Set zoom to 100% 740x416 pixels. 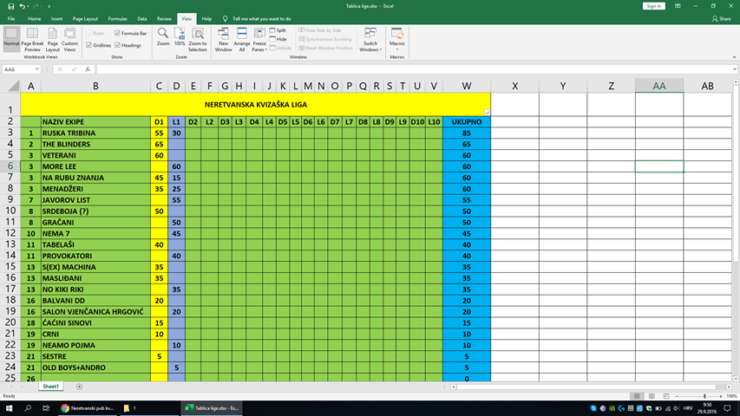coord(179,37)
